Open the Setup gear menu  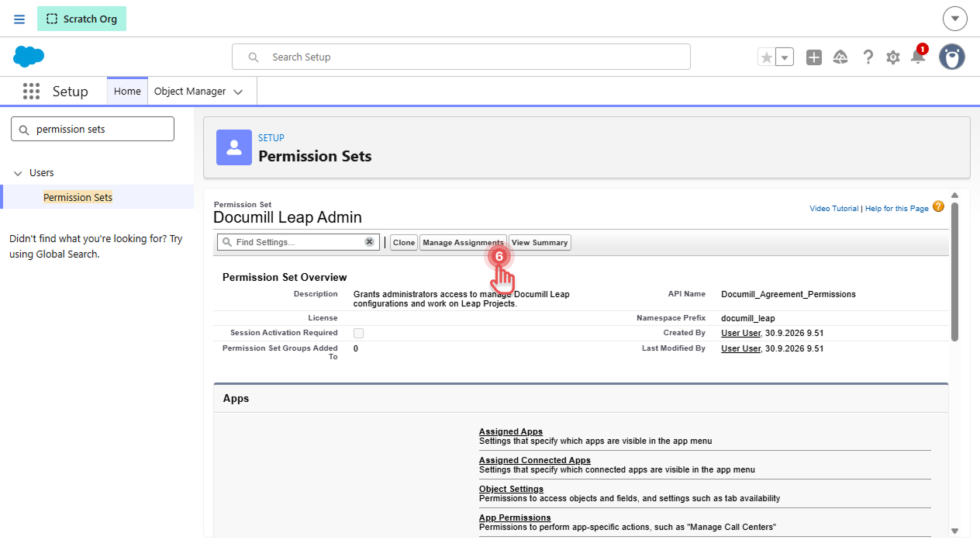click(x=893, y=57)
